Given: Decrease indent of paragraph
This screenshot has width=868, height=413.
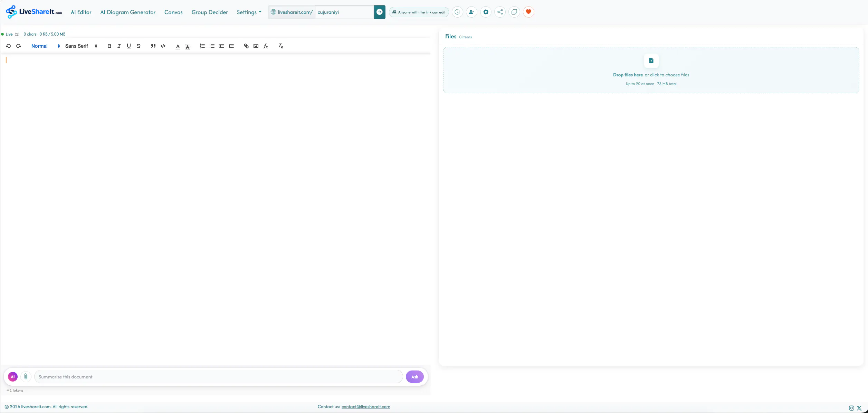Looking at the screenshot, I should 222,46.
